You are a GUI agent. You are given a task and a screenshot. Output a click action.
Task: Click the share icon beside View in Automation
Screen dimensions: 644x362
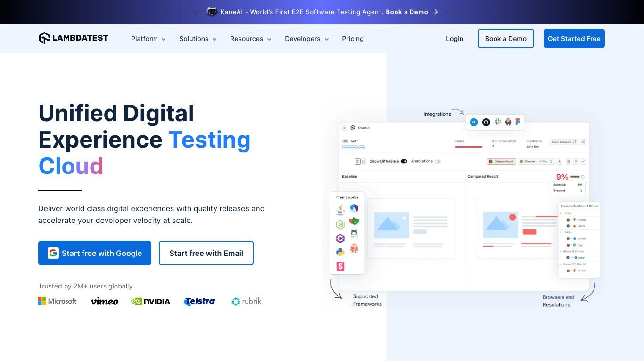583,142
